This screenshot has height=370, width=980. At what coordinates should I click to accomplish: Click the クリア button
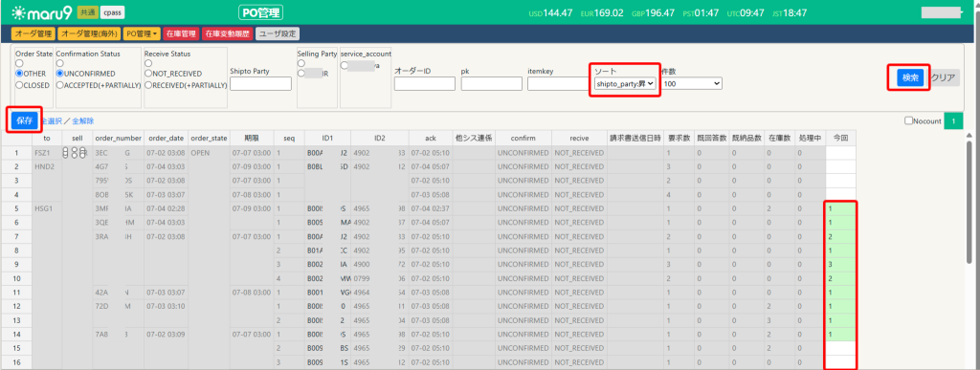(x=943, y=78)
